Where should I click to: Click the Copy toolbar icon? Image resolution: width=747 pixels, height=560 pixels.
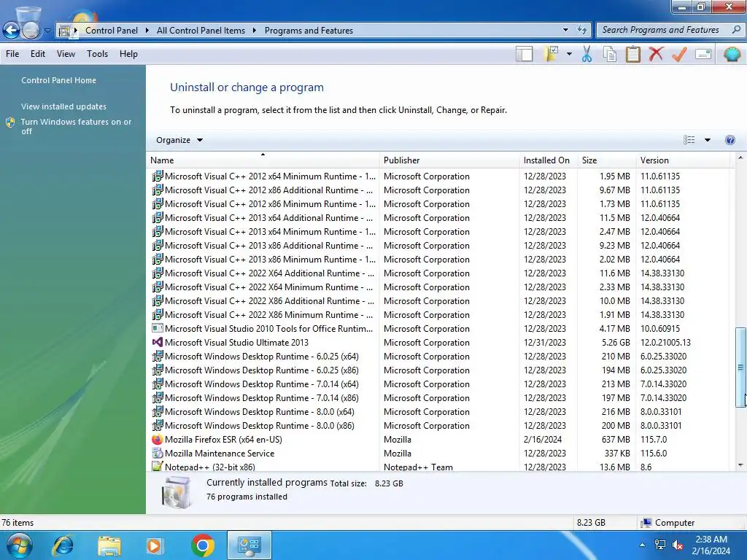pyautogui.click(x=610, y=54)
